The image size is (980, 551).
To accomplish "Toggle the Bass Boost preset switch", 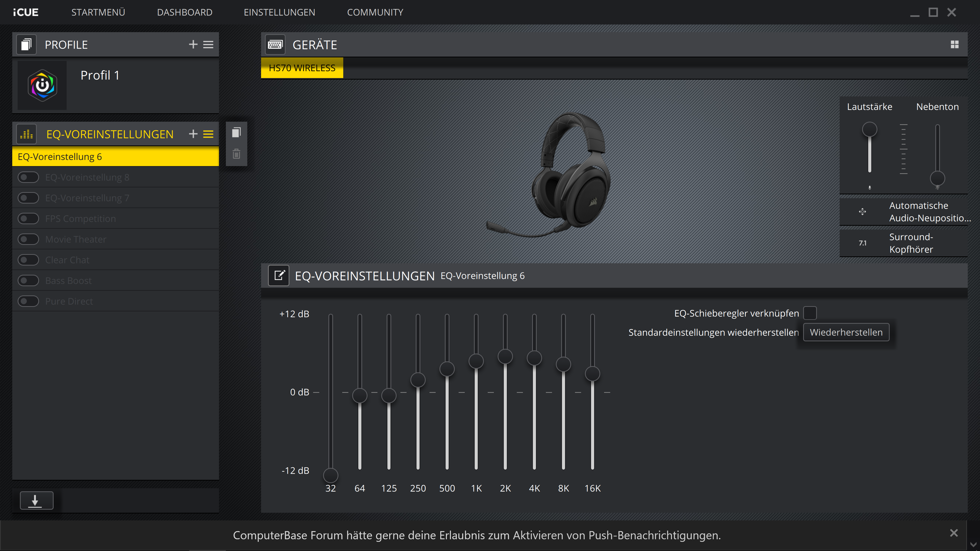I will [29, 281].
